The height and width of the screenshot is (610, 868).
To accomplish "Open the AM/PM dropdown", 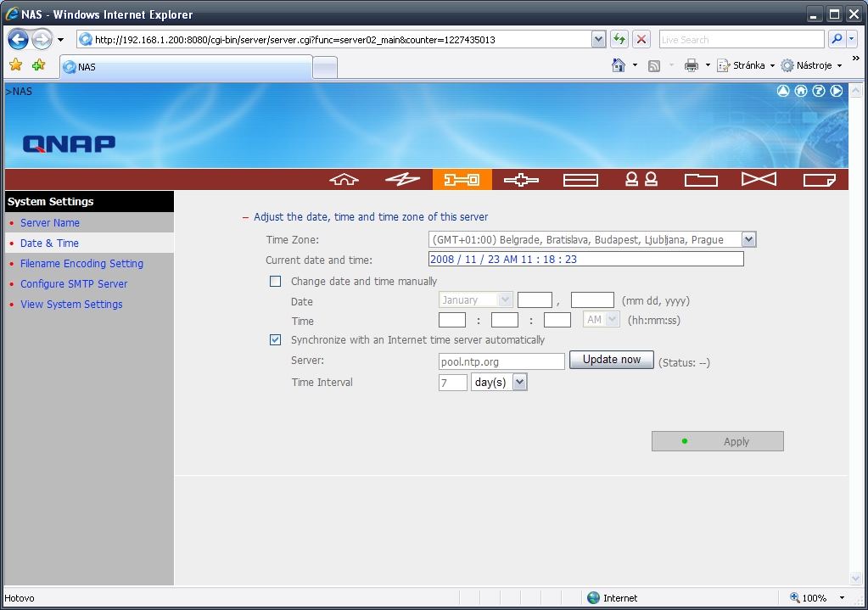I will click(x=613, y=319).
